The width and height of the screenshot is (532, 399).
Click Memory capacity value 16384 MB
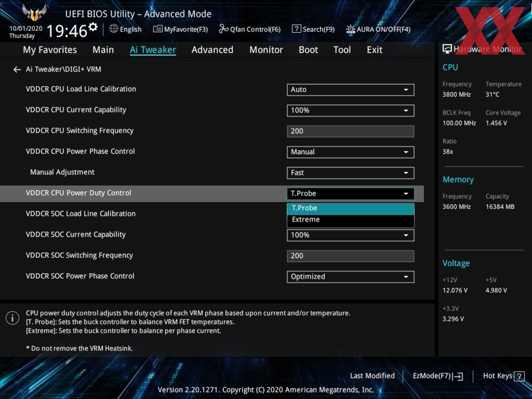(x=500, y=207)
